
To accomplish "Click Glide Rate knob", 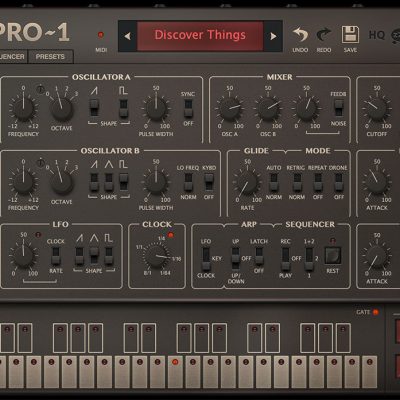I will coord(247,183).
